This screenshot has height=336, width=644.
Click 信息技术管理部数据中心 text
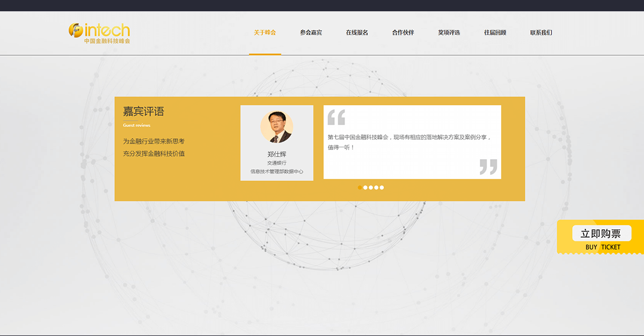[277, 171]
